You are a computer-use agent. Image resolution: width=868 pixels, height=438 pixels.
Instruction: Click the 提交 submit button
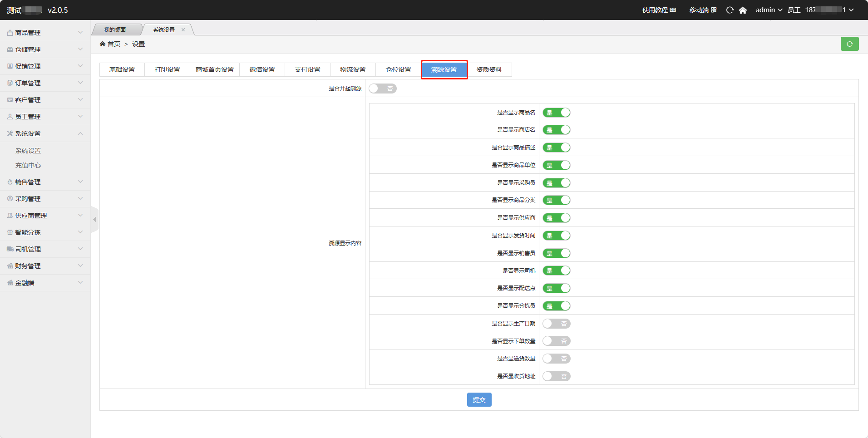(479, 400)
